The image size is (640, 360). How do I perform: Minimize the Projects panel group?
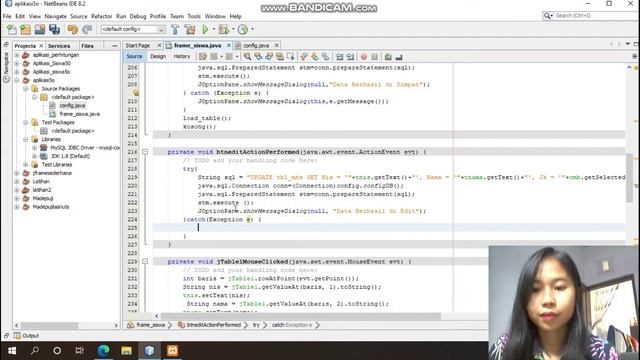point(115,46)
